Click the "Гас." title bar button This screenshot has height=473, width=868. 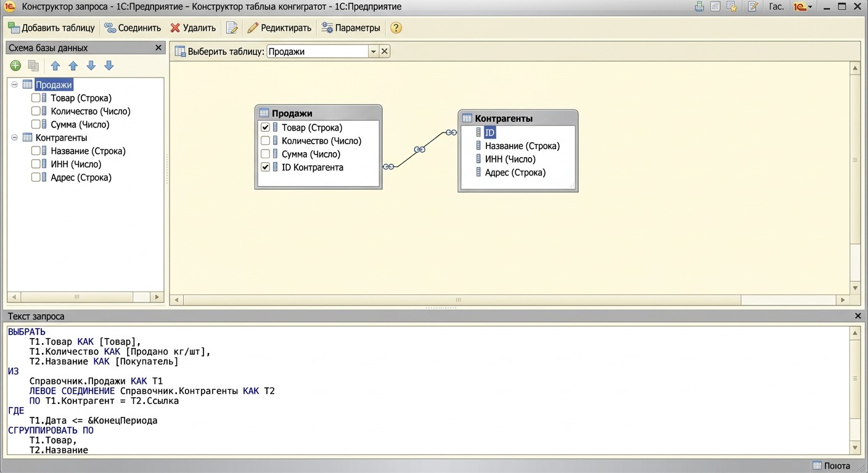click(777, 7)
